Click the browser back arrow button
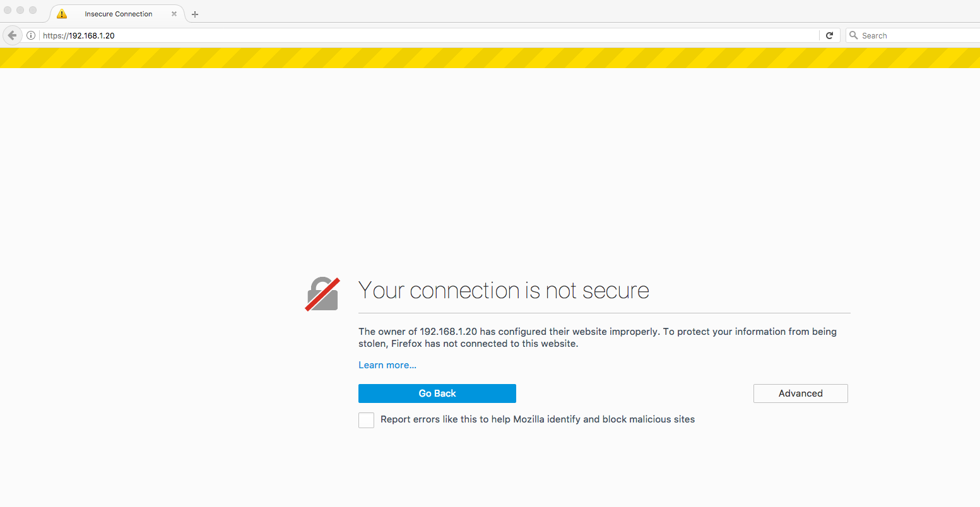The height and width of the screenshot is (507, 980). click(12, 35)
